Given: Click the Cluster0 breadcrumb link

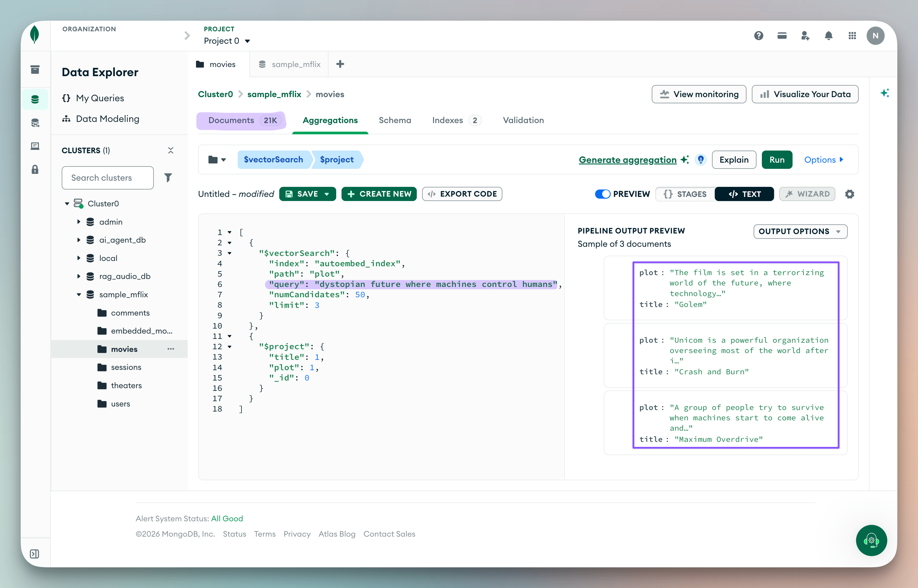Looking at the screenshot, I should 215,94.
